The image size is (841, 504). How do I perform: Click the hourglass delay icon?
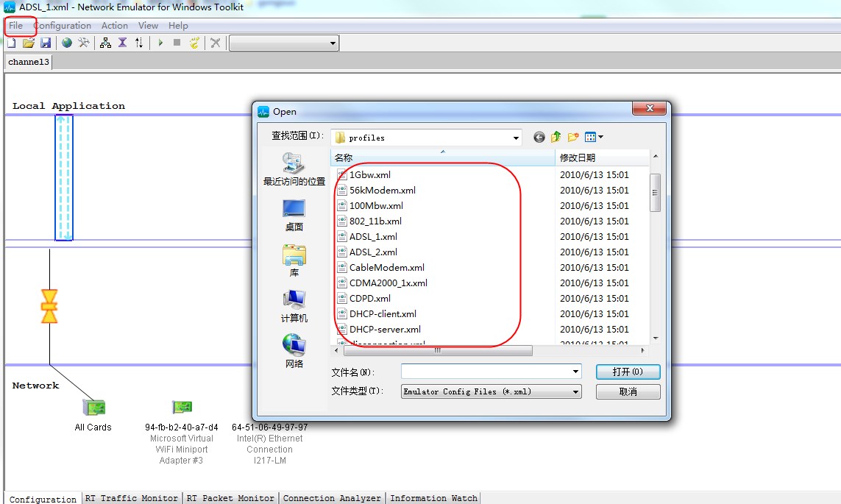tap(123, 43)
